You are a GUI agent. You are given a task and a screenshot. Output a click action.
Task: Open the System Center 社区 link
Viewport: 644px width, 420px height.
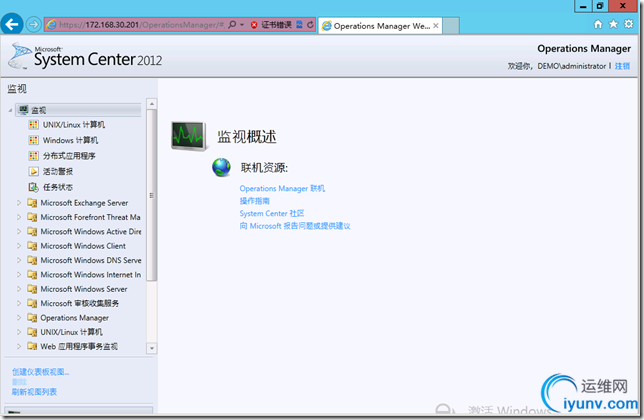point(272,213)
